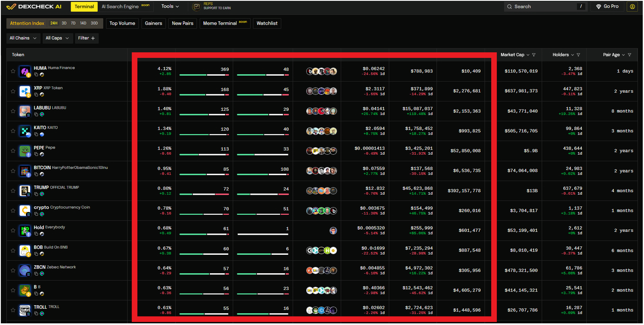Favorite the TRUMP token with star

click(x=13, y=191)
